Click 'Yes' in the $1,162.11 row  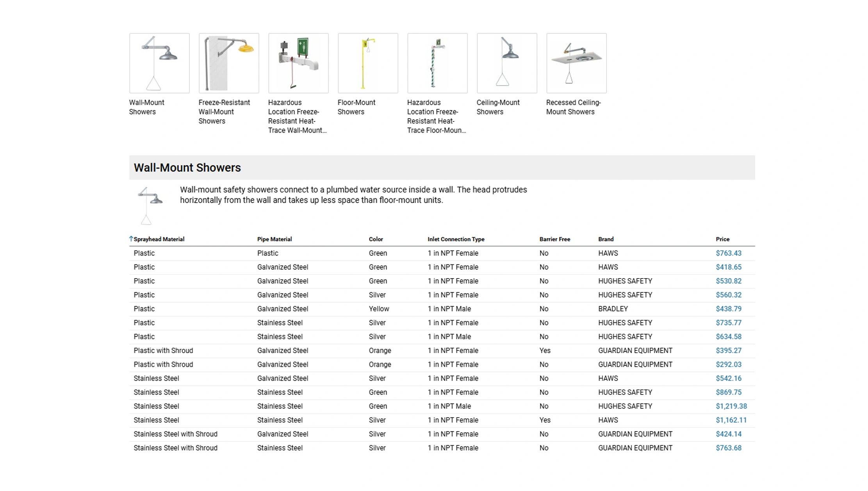tap(545, 420)
